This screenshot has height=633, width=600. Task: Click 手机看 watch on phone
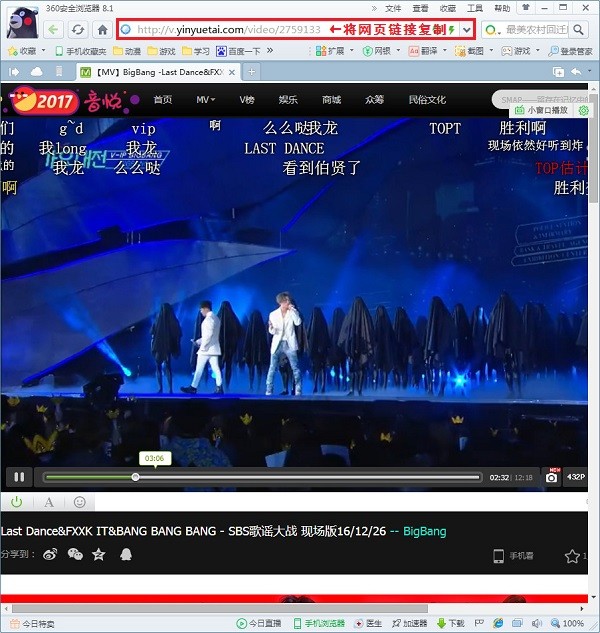click(513, 556)
